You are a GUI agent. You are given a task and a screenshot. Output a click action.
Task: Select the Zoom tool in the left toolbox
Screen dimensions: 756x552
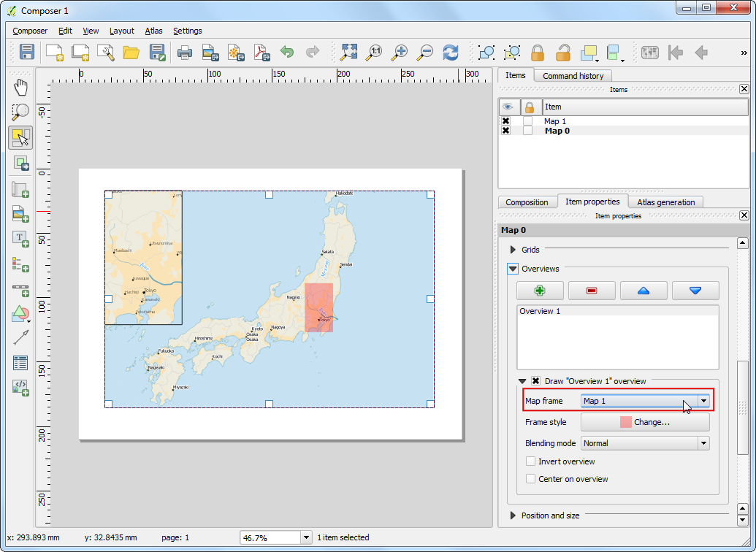point(20,112)
